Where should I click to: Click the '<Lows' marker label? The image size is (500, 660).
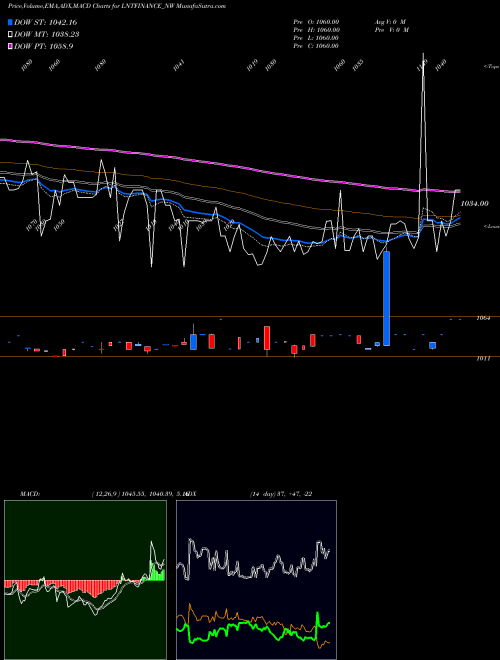(492, 226)
